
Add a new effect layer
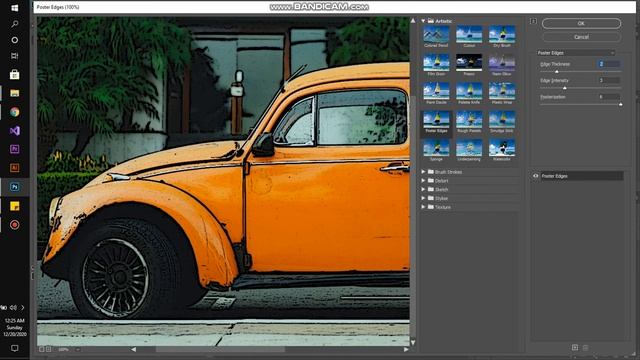pos(575,347)
